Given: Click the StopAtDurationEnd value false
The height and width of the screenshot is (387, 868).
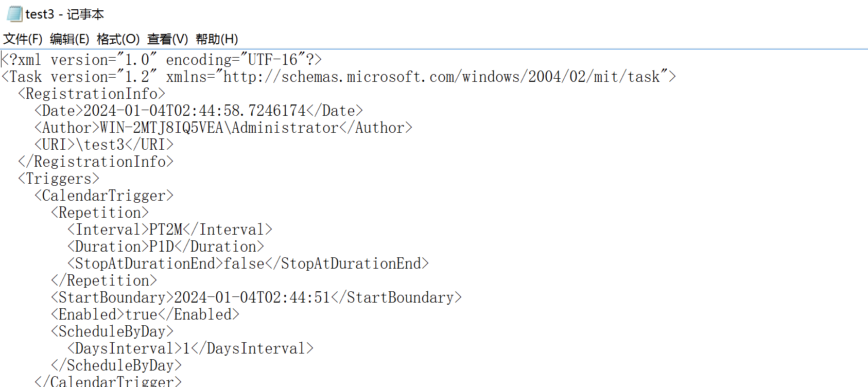Looking at the screenshot, I should point(244,263).
